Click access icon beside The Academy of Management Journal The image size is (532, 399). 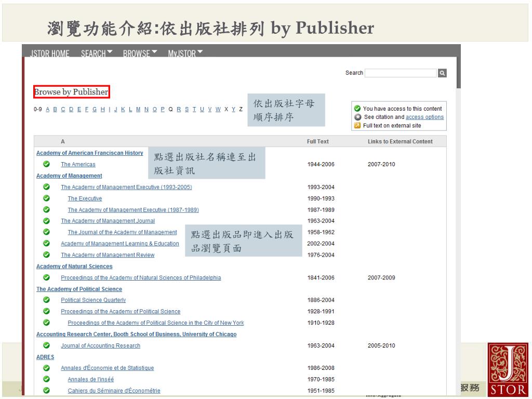pyautogui.click(x=46, y=221)
